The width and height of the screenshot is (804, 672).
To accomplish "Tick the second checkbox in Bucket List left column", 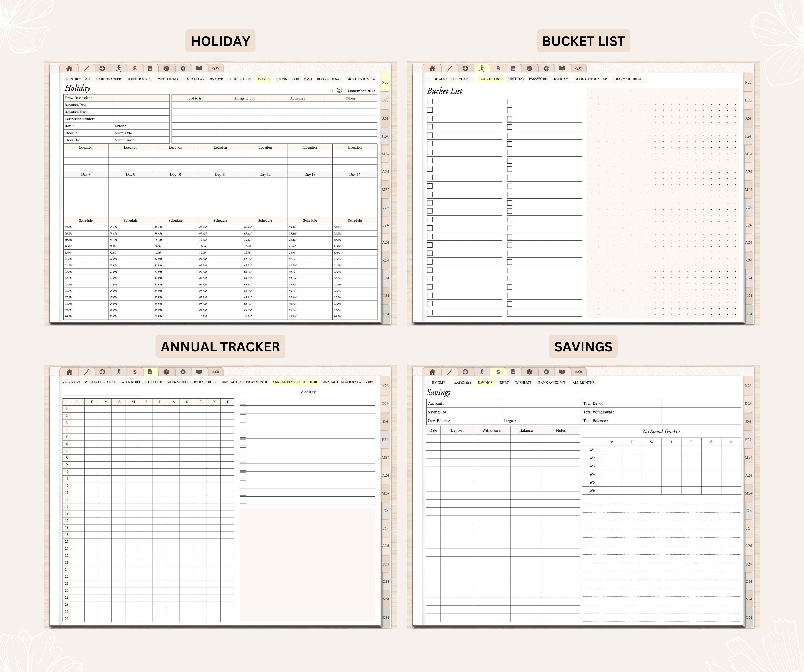I will click(x=430, y=110).
